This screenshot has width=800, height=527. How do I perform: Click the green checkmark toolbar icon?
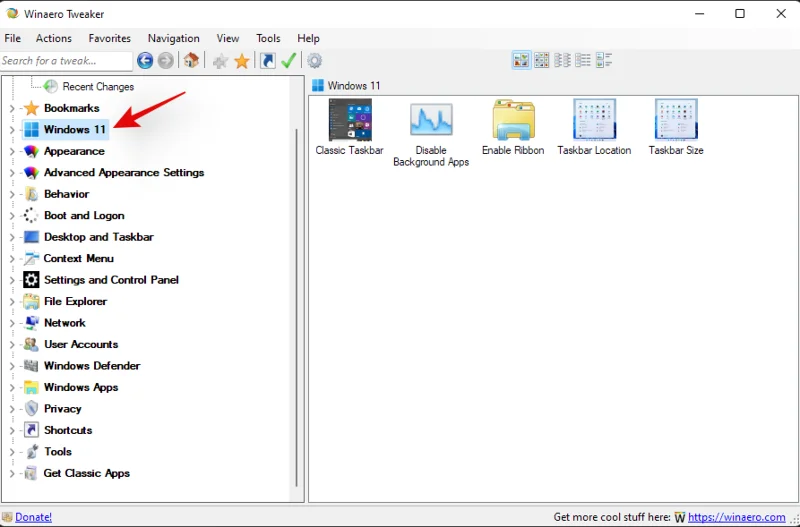[x=289, y=61]
